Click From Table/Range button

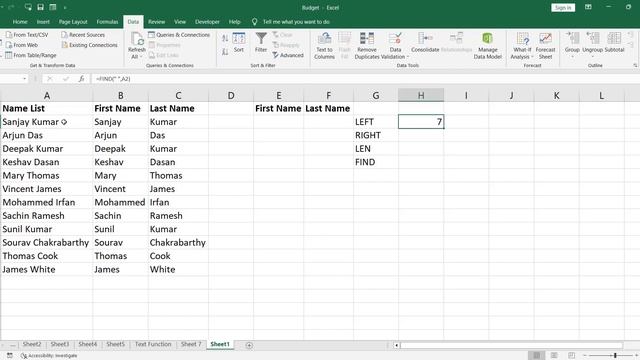click(x=31, y=55)
